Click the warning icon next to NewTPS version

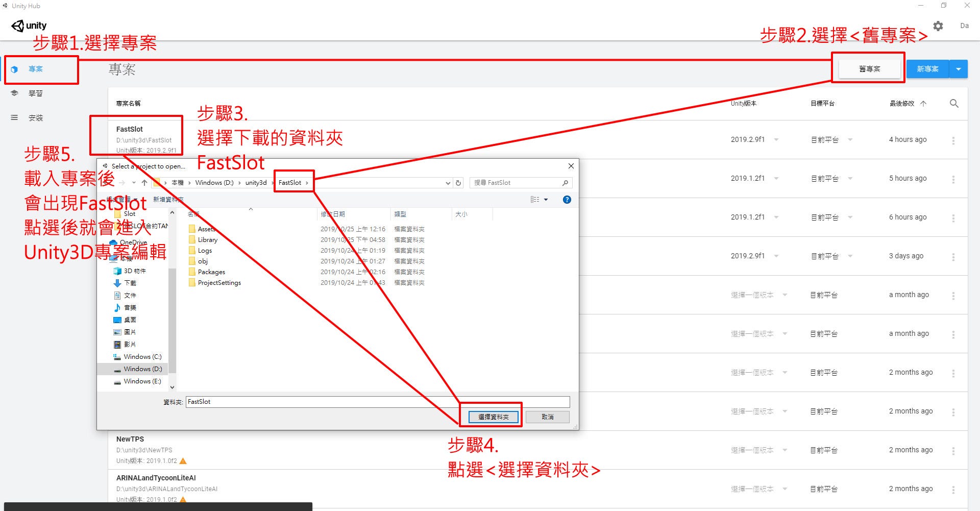183,461
